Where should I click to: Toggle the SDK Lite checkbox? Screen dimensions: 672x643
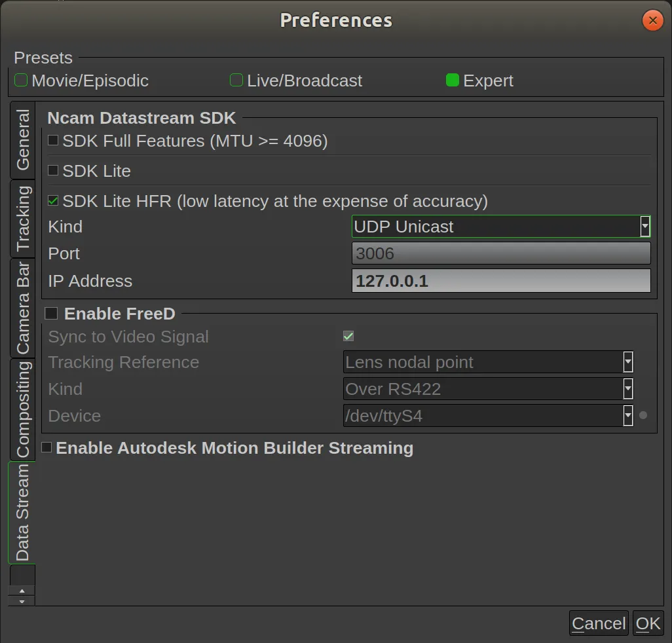point(53,170)
